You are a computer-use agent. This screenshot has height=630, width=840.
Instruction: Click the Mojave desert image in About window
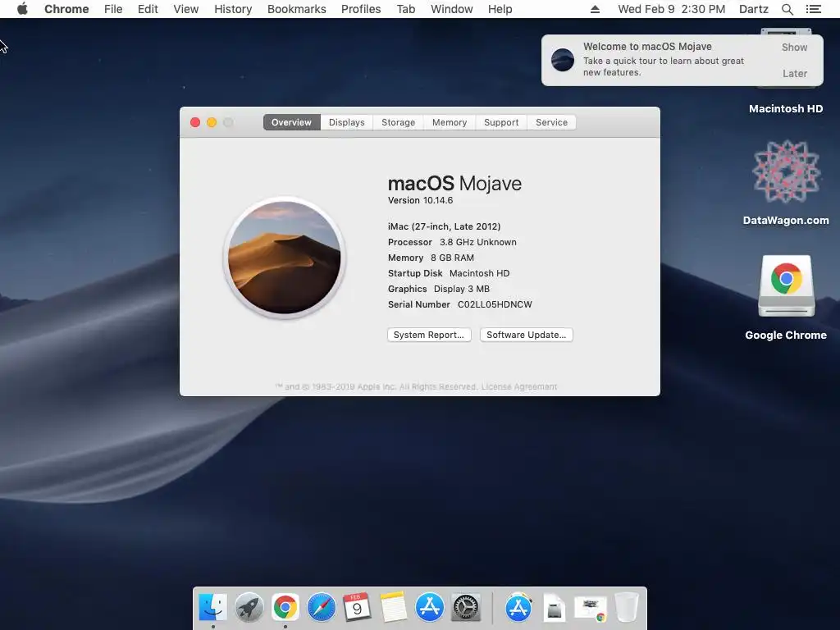pos(285,257)
